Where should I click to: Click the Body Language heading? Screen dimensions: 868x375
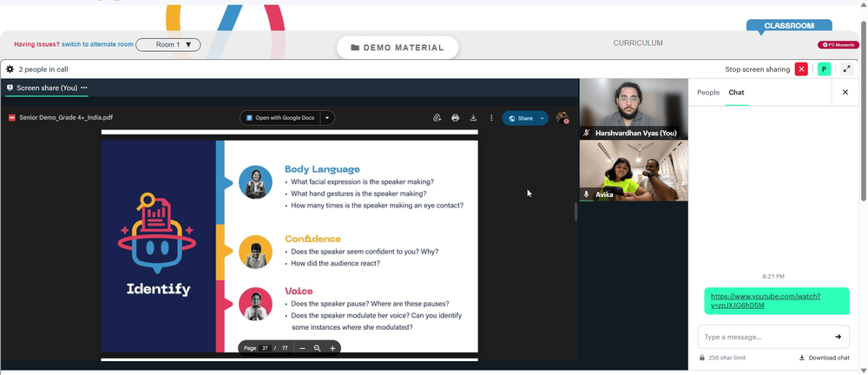coord(322,169)
